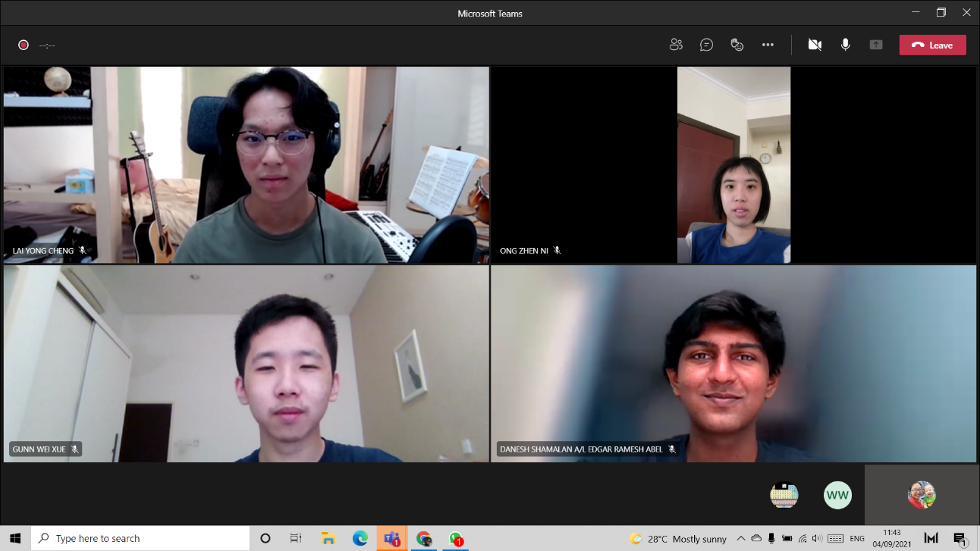Click the Microsoft Teams window title
The image size is (980, 551).
(490, 14)
